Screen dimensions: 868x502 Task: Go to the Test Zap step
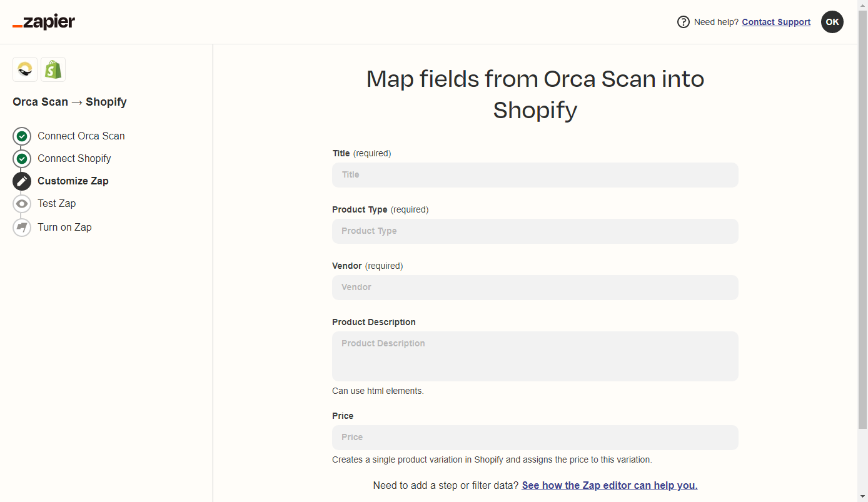coord(57,204)
